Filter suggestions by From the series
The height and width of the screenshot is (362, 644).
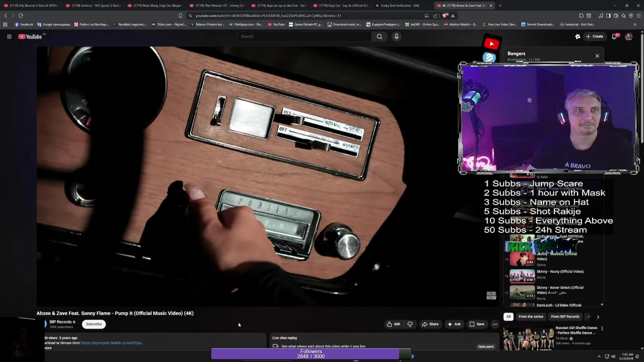pos(531,317)
